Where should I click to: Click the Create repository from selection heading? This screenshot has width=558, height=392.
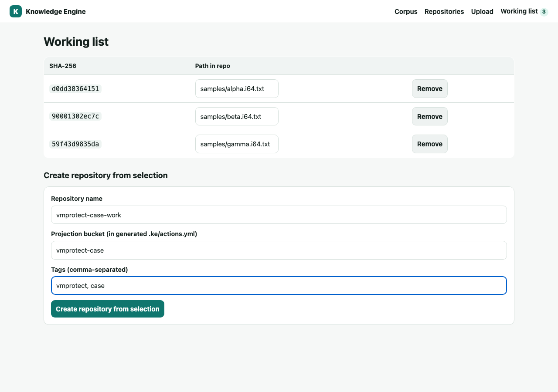pyautogui.click(x=105, y=175)
